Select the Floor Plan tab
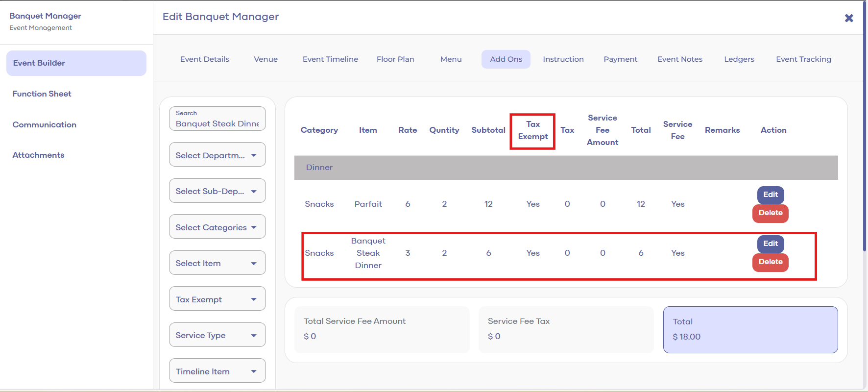 395,59
